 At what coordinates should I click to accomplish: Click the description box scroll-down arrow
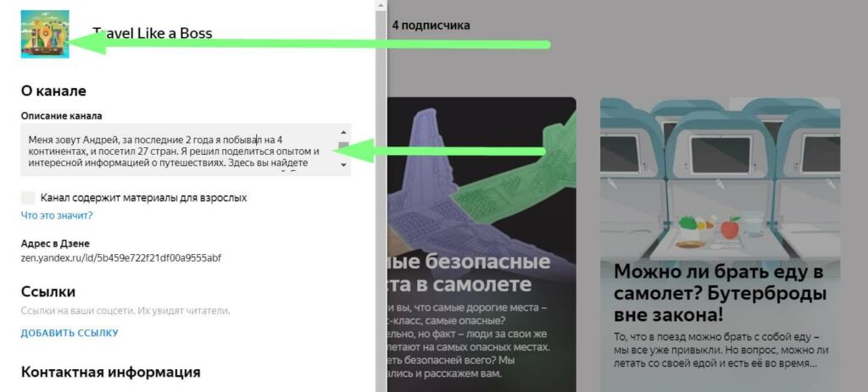[x=343, y=165]
